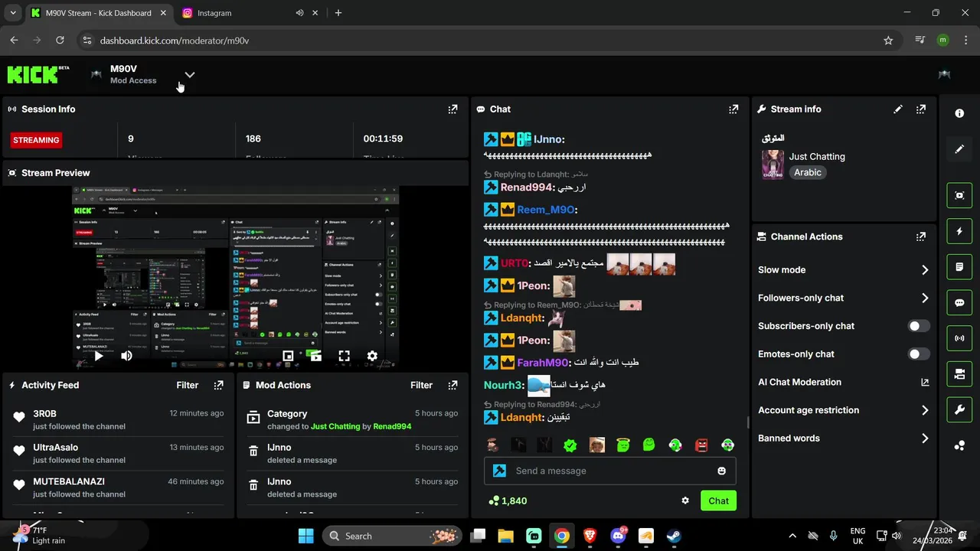Open the green Just Chatting link in Mod Actions
Image resolution: width=980 pixels, height=551 pixels.
point(335,426)
